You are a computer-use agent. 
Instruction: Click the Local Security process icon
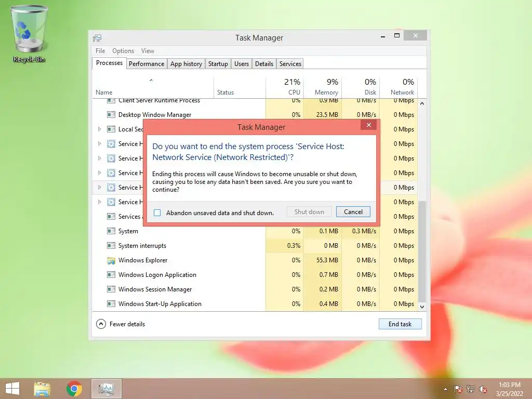tap(111, 129)
